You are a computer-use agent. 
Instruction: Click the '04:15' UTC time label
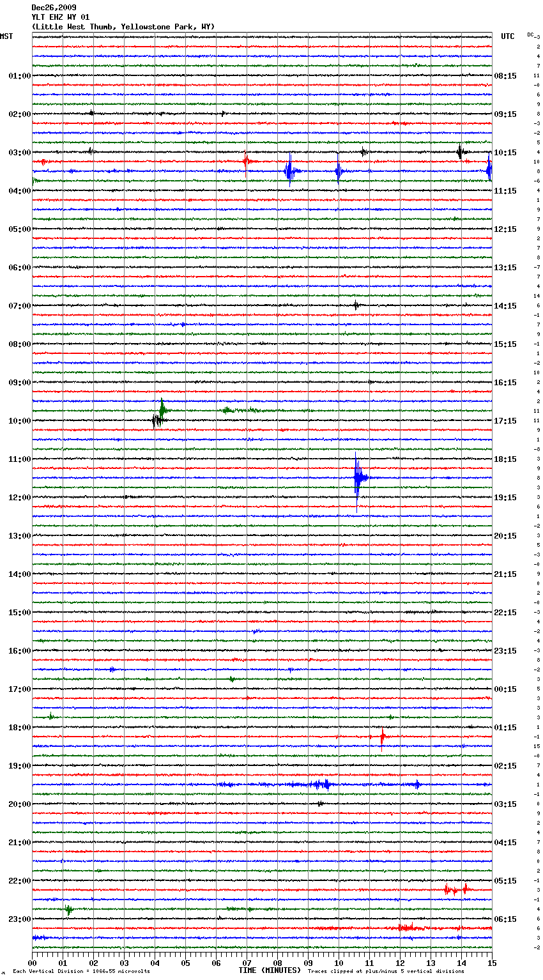tap(505, 843)
